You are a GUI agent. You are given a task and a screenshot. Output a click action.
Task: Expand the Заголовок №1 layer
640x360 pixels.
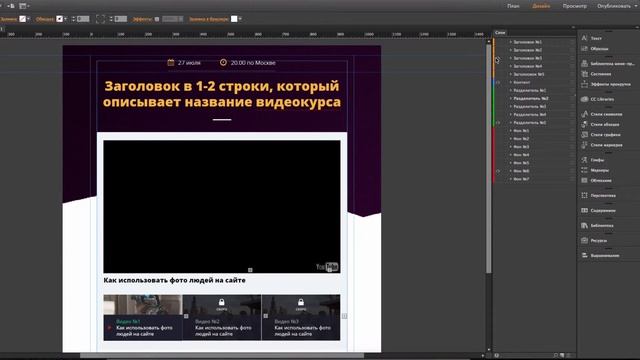[511, 42]
